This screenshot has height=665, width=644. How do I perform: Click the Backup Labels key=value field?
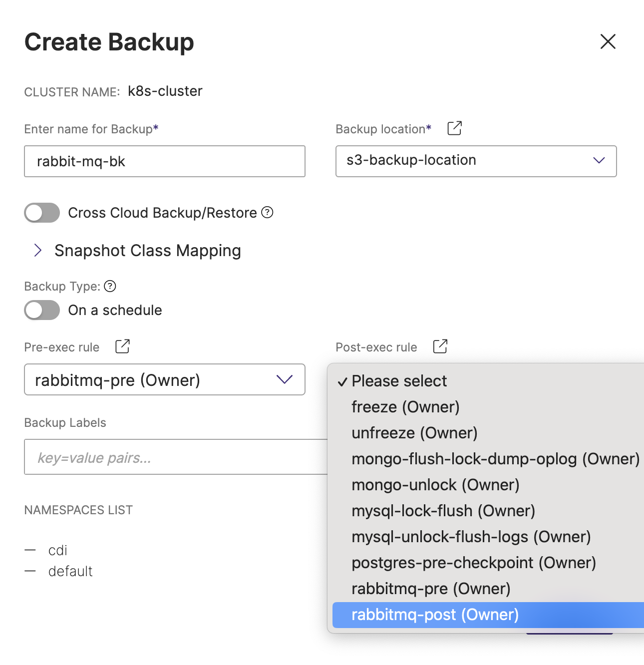coord(175,457)
